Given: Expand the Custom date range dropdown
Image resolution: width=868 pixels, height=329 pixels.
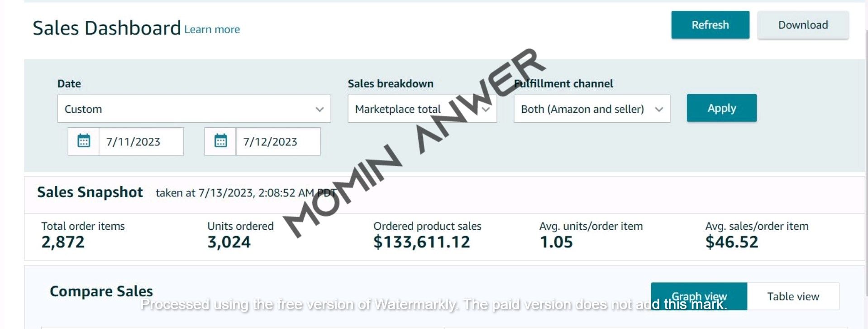Looking at the screenshot, I should (194, 109).
